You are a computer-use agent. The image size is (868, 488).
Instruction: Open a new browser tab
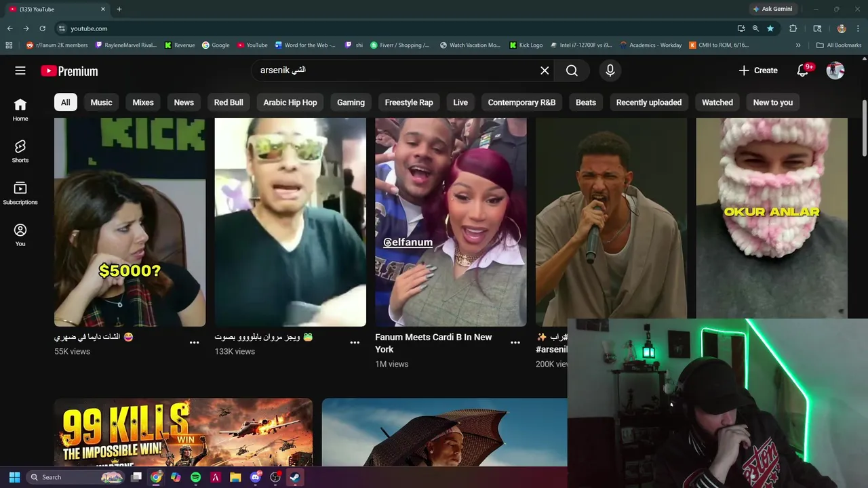[x=119, y=9]
